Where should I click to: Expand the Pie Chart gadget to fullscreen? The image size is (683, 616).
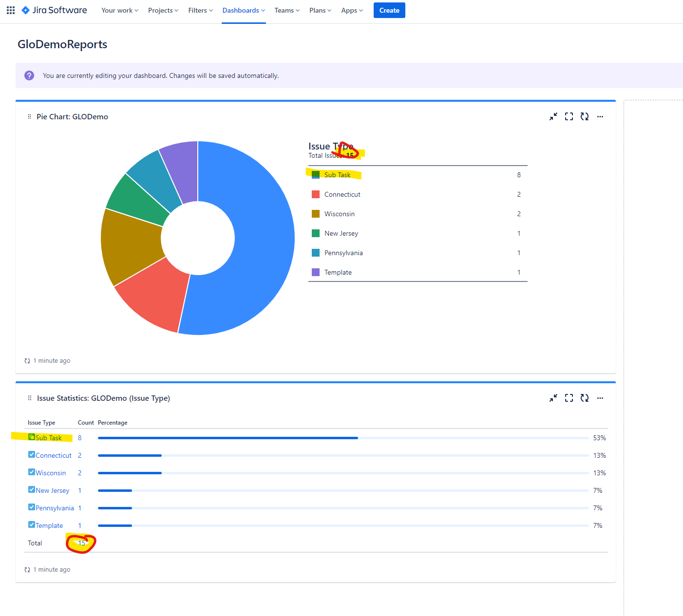[569, 116]
